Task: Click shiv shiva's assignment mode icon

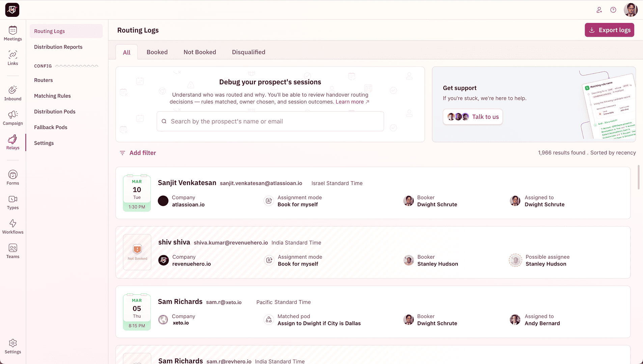Action: tap(269, 260)
